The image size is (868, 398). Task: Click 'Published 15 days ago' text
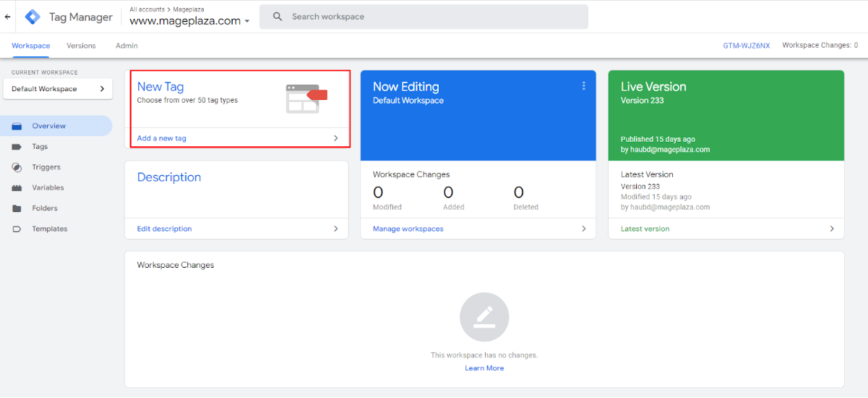(658, 139)
